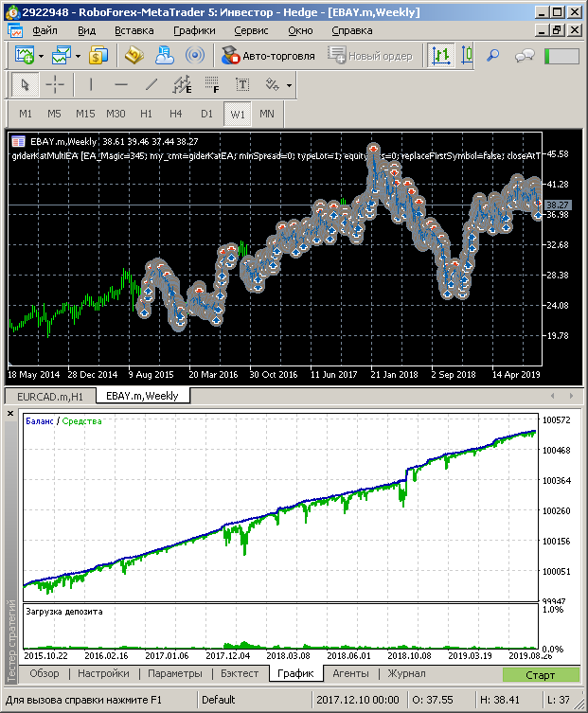Open the Сервис menu
588x713 pixels.
(251, 31)
